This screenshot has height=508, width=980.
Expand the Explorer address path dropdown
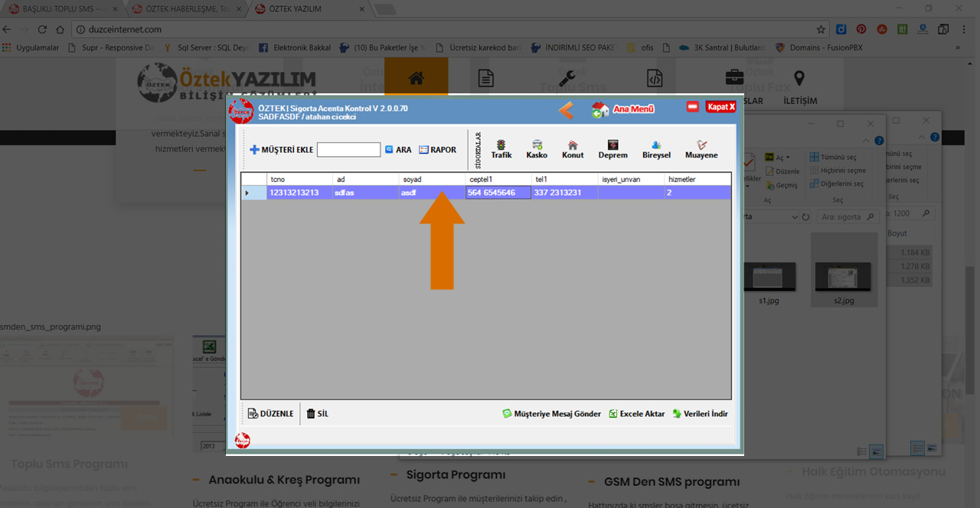tap(794, 217)
